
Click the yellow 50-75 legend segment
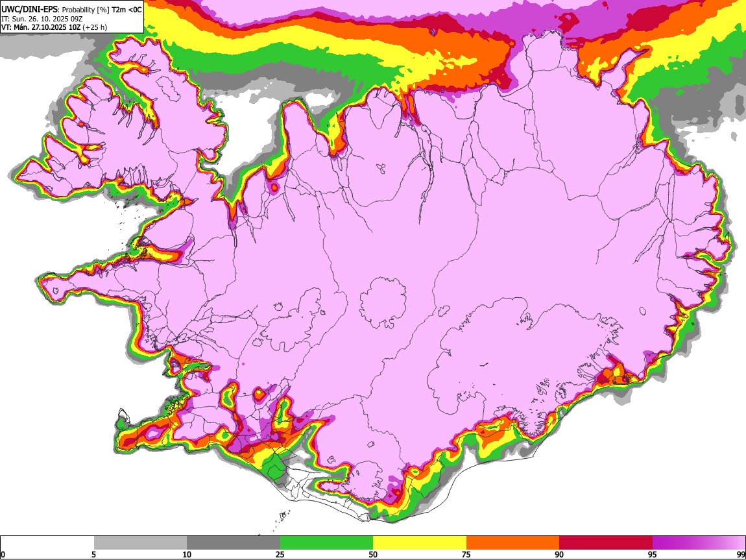click(x=420, y=542)
